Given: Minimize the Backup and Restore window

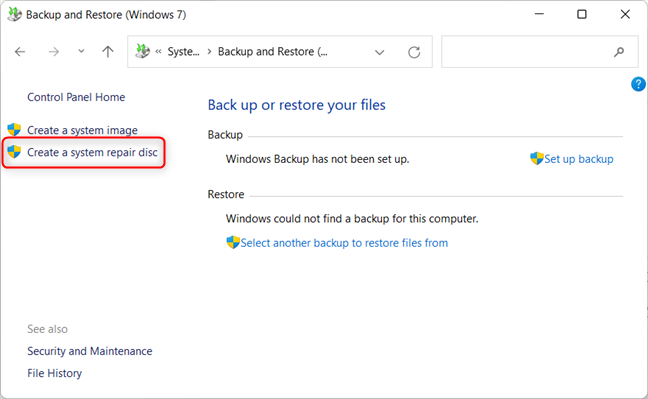Looking at the screenshot, I should [539, 14].
